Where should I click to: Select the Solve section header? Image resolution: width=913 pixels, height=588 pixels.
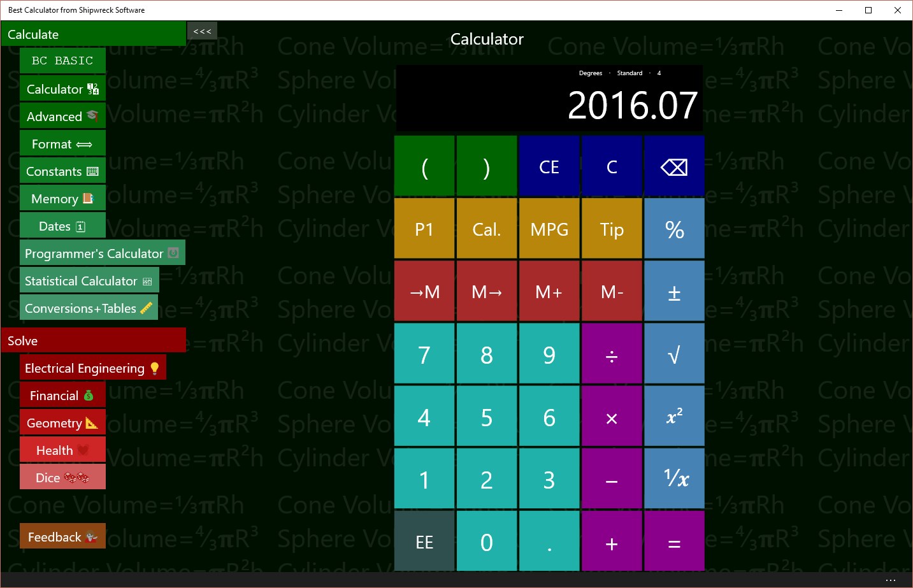(x=93, y=340)
